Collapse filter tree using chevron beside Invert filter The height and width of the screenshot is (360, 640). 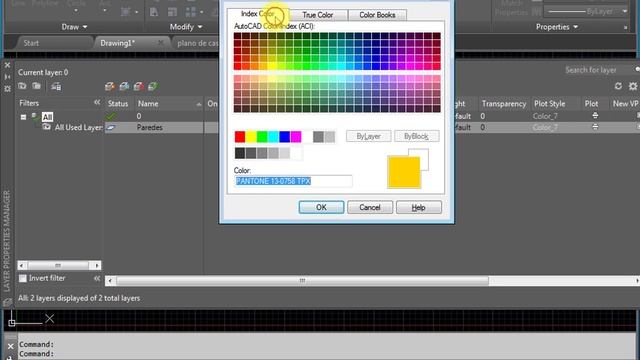(97, 278)
